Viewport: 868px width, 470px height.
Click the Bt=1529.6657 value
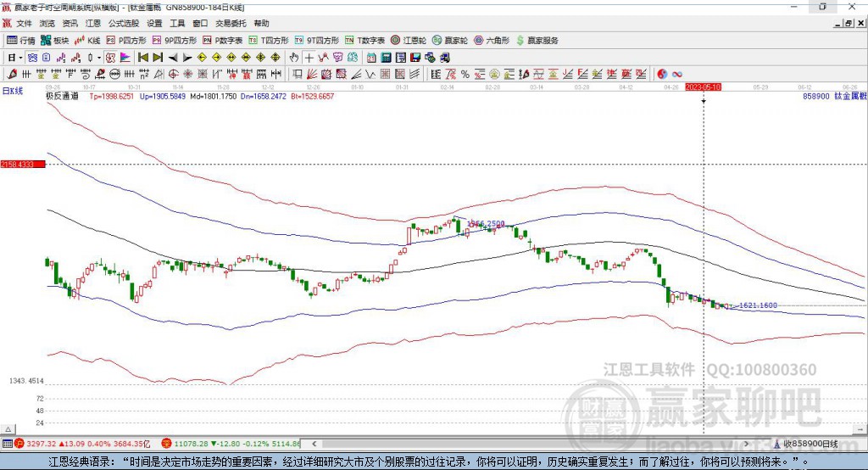312,96
